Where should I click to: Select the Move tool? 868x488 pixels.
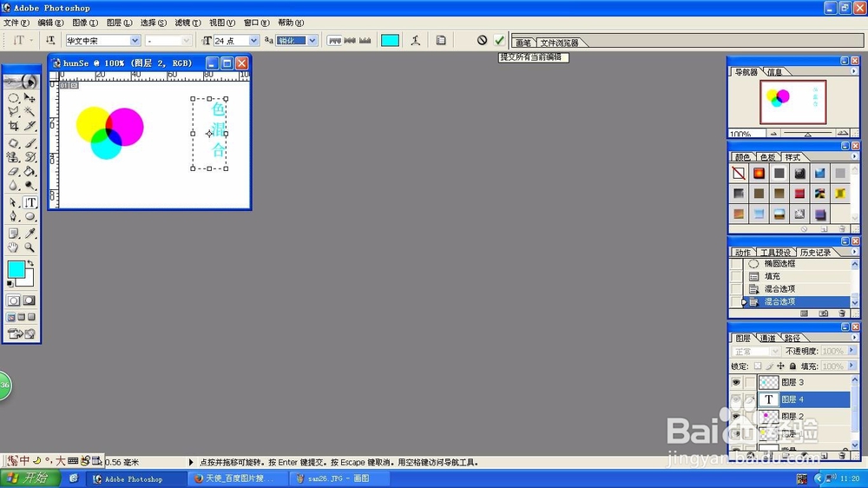pyautogui.click(x=30, y=98)
